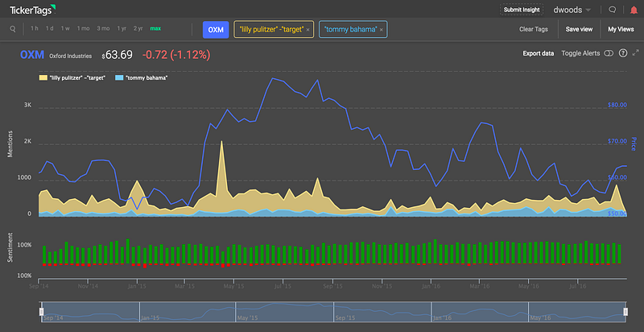Remove the "lilly pulitzer" tag

(308, 30)
